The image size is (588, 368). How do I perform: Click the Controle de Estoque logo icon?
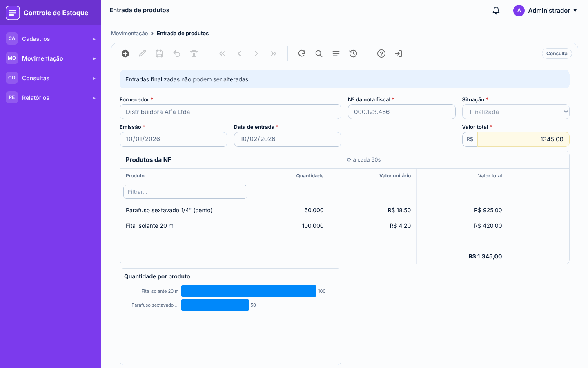click(x=13, y=13)
